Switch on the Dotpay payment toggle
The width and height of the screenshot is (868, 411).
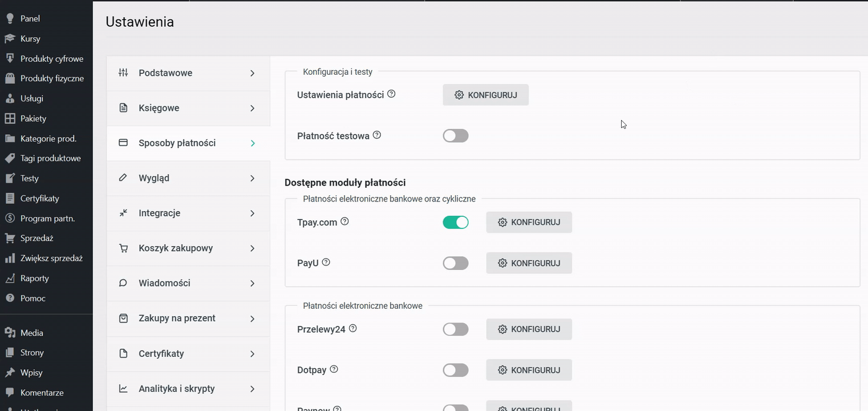click(x=456, y=370)
